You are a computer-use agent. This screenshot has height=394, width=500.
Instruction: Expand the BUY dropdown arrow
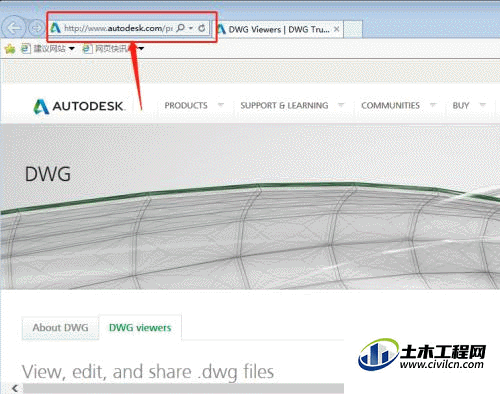click(482, 105)
